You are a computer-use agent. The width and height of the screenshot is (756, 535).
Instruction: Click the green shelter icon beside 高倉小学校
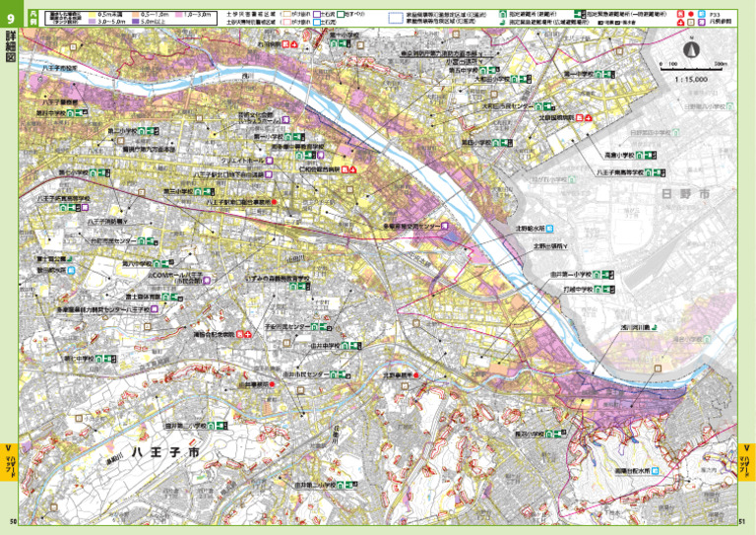tap(639, 156)
